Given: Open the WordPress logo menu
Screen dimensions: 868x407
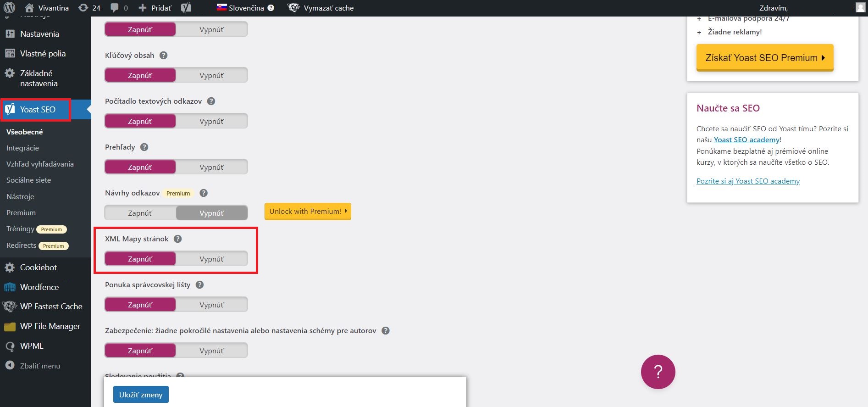Looking at the screenshot, I should pos(9,8).
